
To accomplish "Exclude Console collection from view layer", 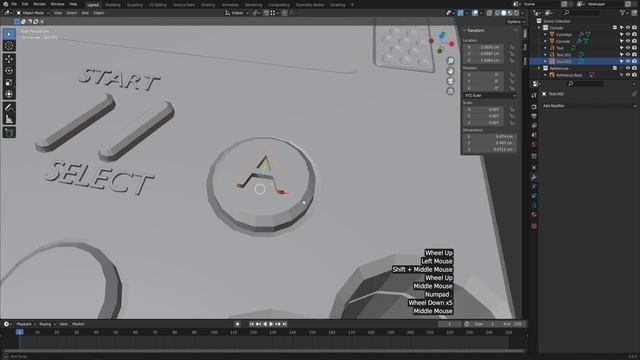I will tap(615, 28).
